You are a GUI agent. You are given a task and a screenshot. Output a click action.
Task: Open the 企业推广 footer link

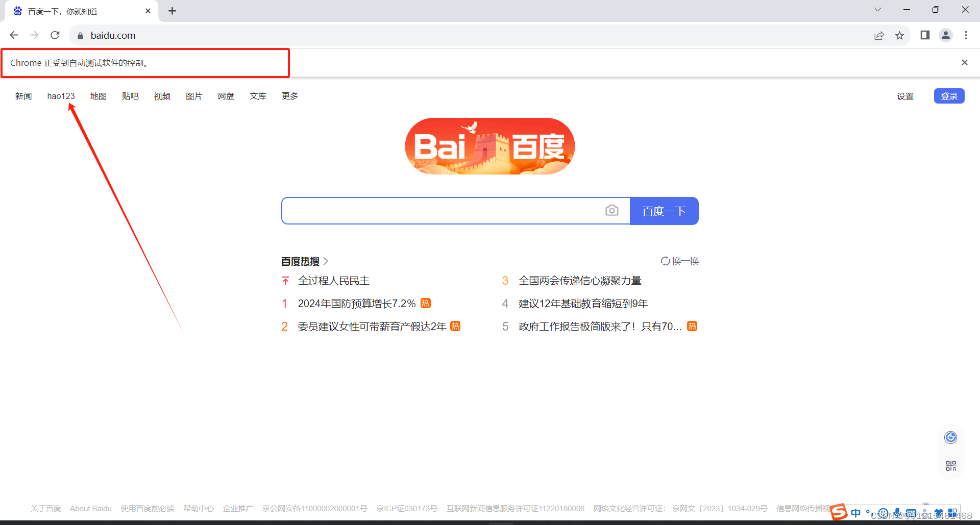[x=238, y=509]
